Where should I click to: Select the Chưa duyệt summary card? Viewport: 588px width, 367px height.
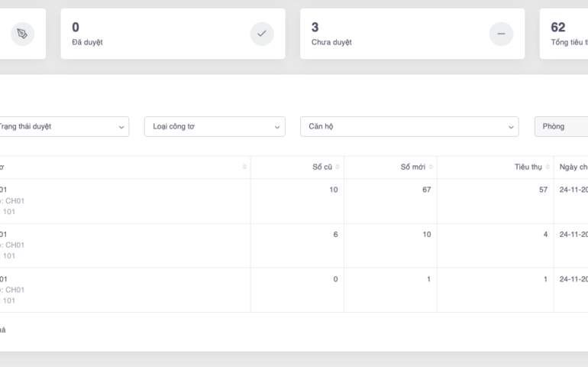[x=412, y=34]
